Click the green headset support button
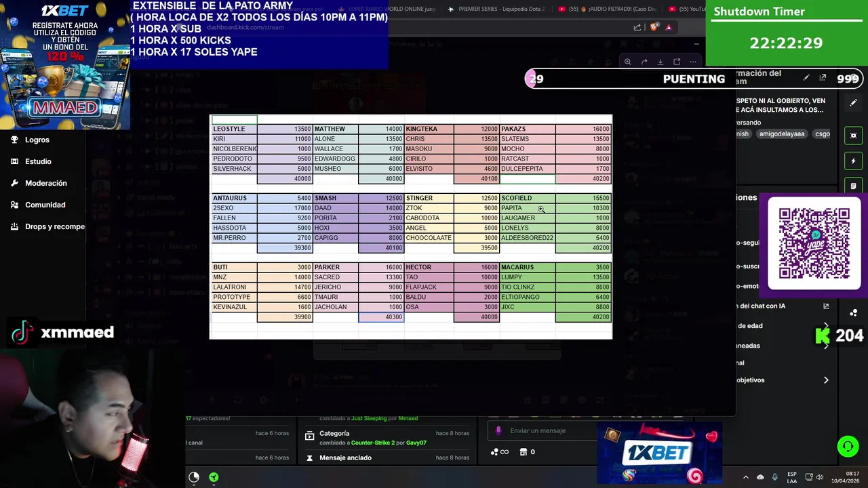868x488 pixels. pos(848,447)
